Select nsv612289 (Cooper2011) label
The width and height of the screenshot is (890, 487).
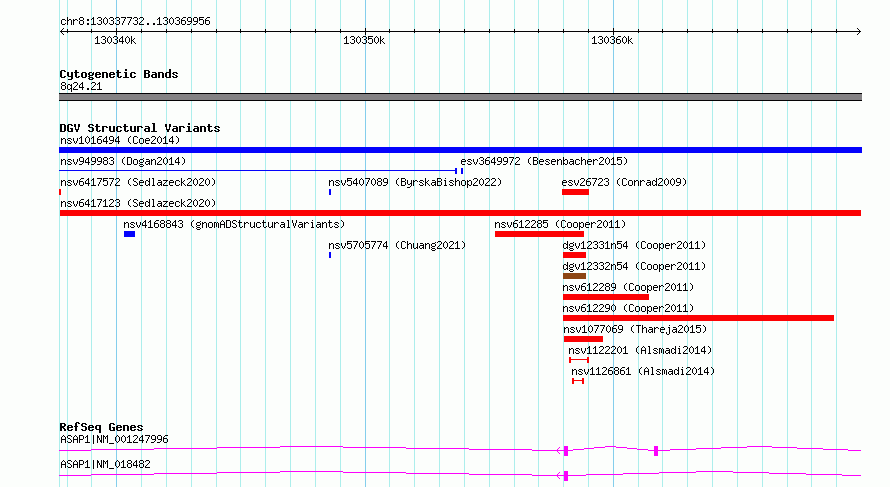pos(628,287)
